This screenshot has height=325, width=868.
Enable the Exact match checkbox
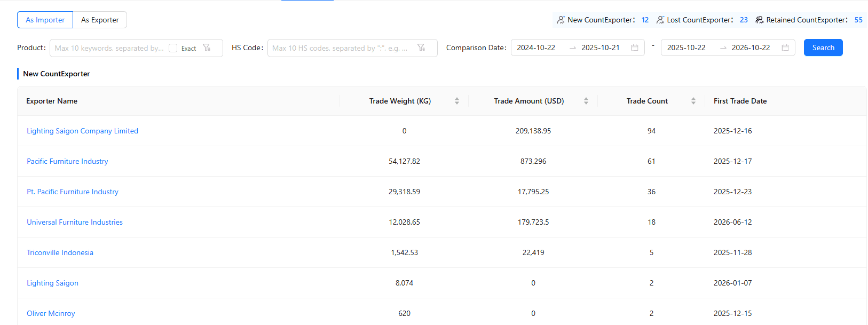click(173, 48)
